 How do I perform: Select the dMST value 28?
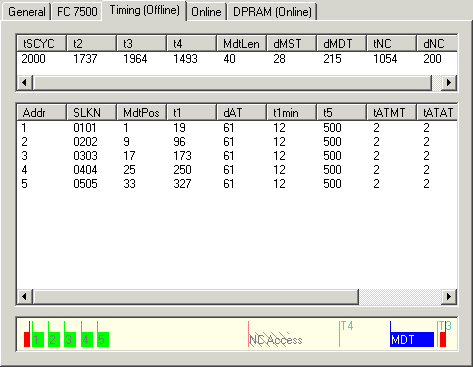[279, 59]
